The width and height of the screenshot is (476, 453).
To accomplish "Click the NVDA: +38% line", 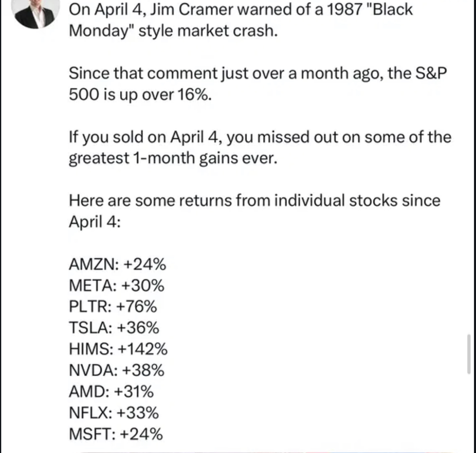I will click(117, 370).
